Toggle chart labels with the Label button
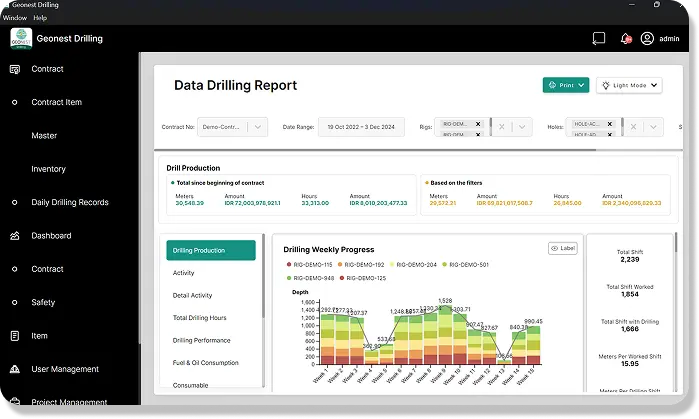The height and width of the screenshot is (419, 699). pyautogui.click(x=562, y=248)
